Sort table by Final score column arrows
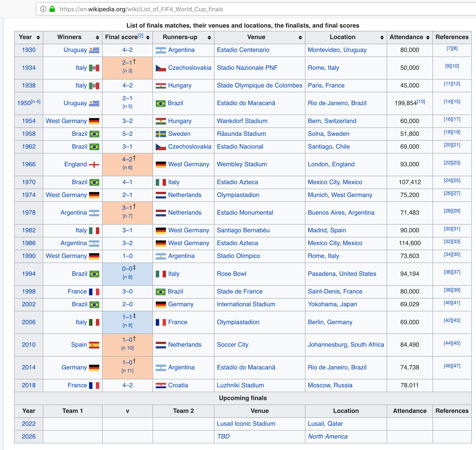This screenshot has height=450, width=476. [148, 37]
